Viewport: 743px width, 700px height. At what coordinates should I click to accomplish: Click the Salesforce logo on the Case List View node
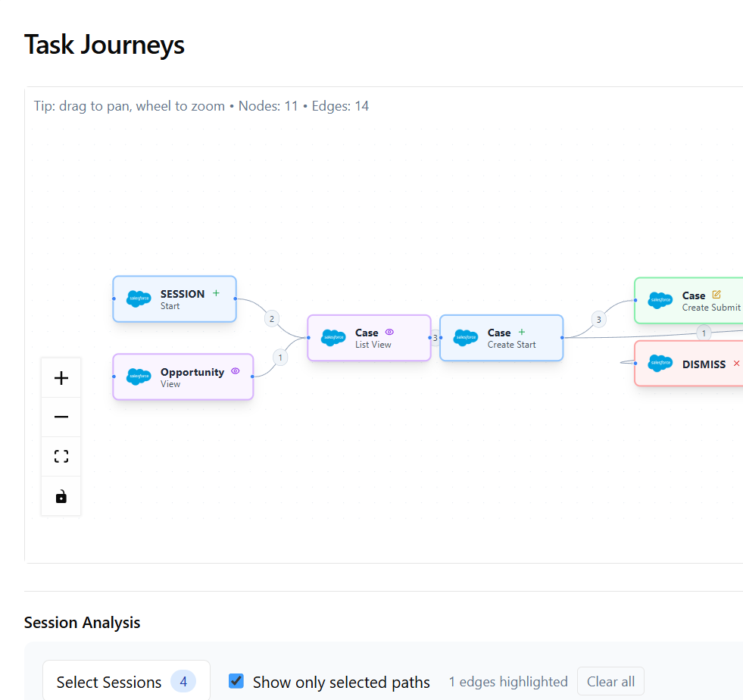tap(333, 337)
